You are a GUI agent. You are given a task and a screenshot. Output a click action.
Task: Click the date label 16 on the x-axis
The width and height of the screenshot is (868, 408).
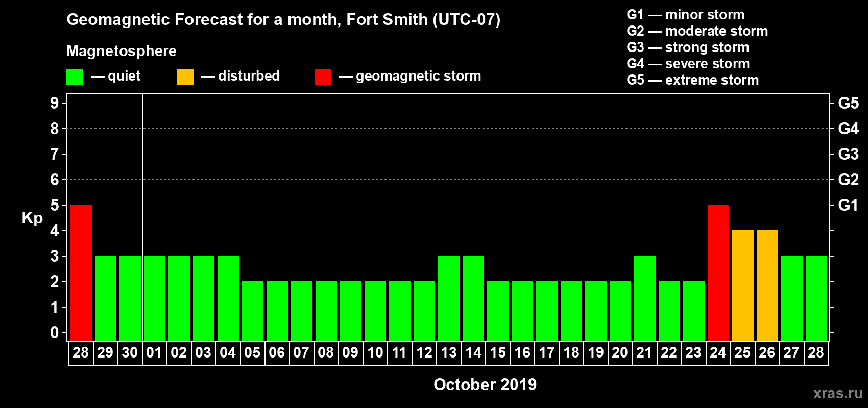522,352
